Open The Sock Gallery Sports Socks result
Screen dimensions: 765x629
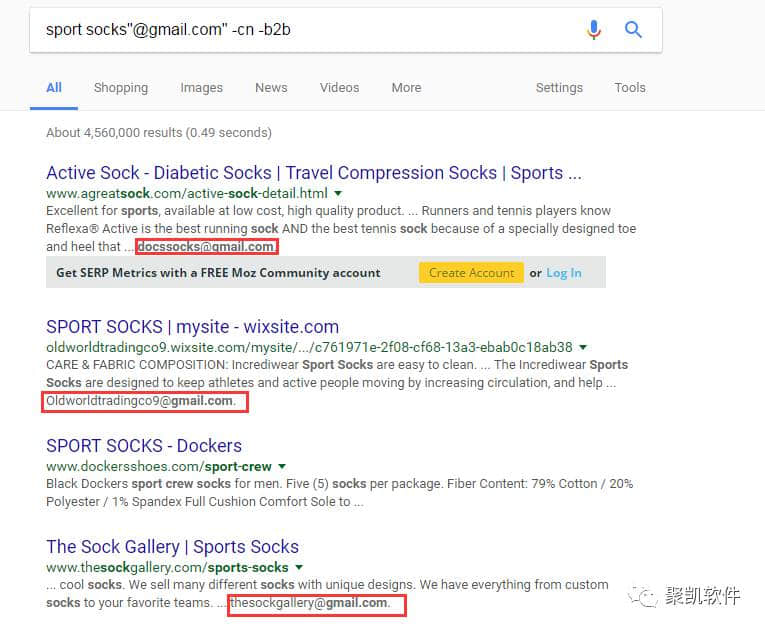(172, 547)
